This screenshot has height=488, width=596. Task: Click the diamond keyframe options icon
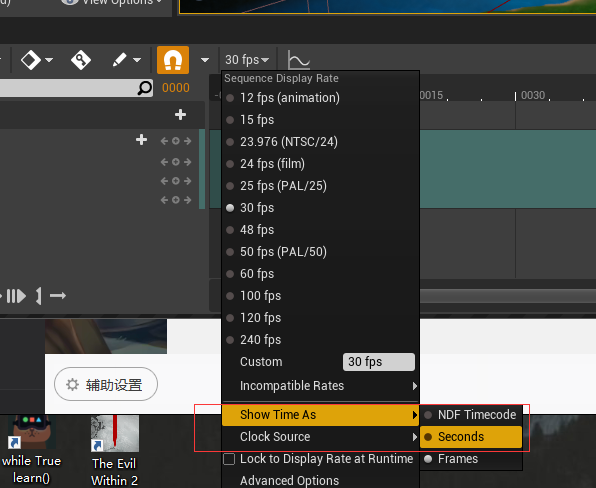[30, 60]
